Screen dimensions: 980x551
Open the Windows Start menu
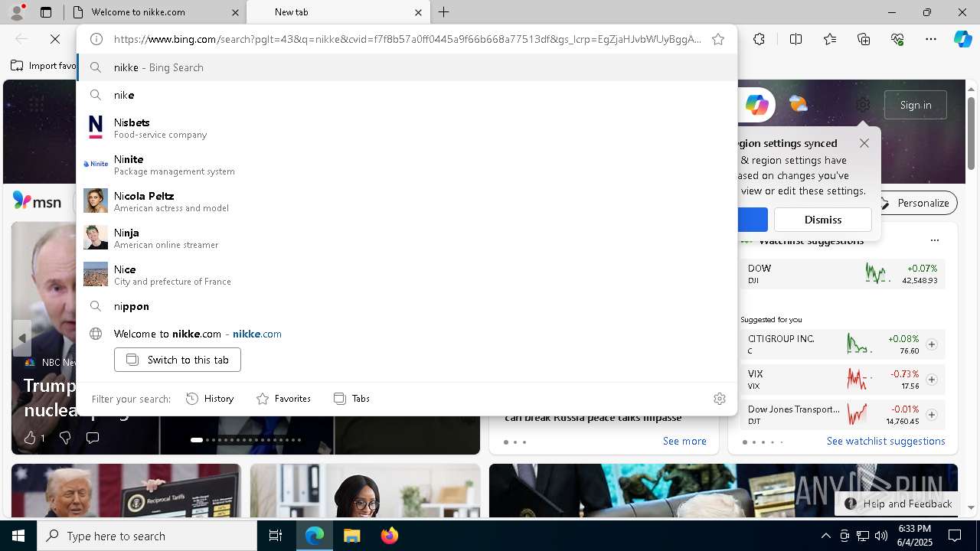click(18, 536)
